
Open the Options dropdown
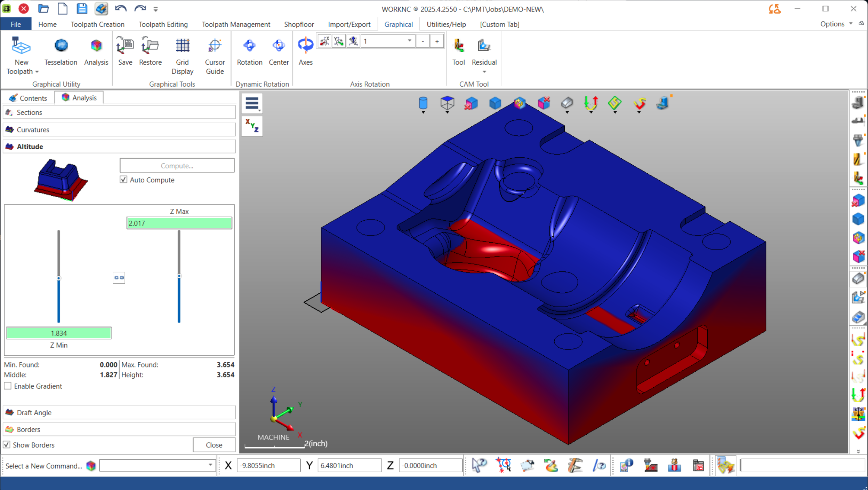coord(836,24)
